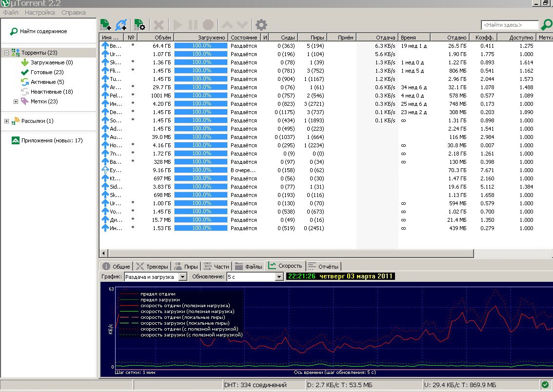Click the Create New Torrent icon
The image size is (553, 392).
(x=139, y=25)
